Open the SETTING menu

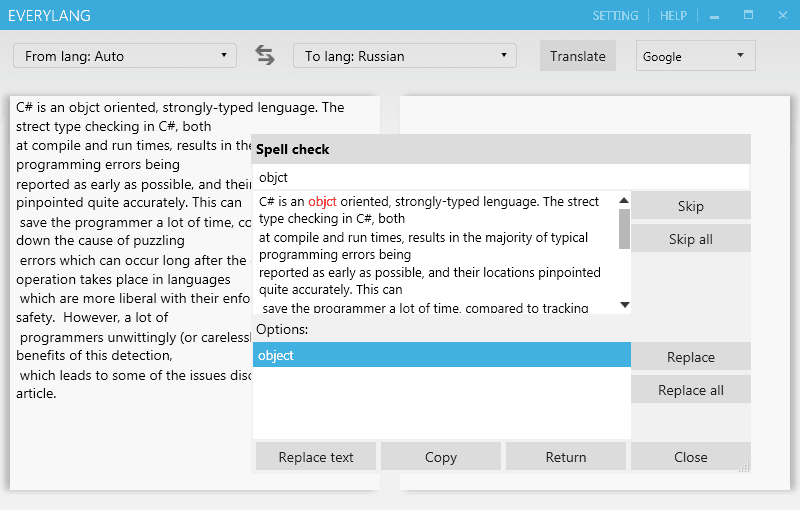point(615,16)
